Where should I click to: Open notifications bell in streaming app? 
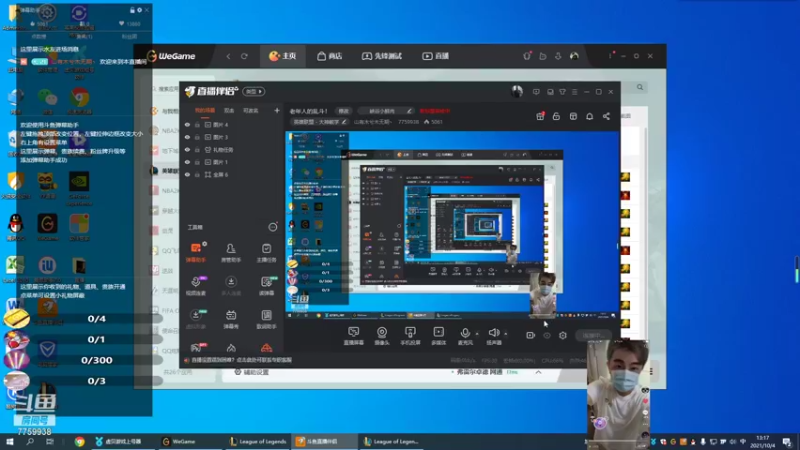click(x=589, y=116)
